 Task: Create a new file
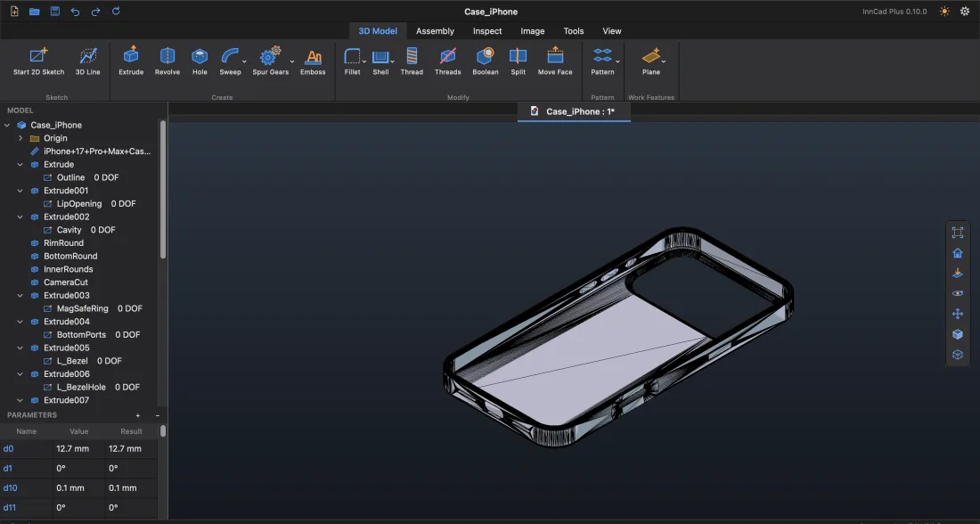[14, 12]
